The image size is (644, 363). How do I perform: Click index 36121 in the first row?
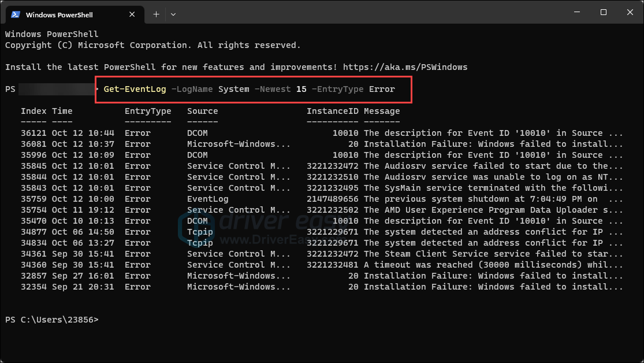click(33, 133)
